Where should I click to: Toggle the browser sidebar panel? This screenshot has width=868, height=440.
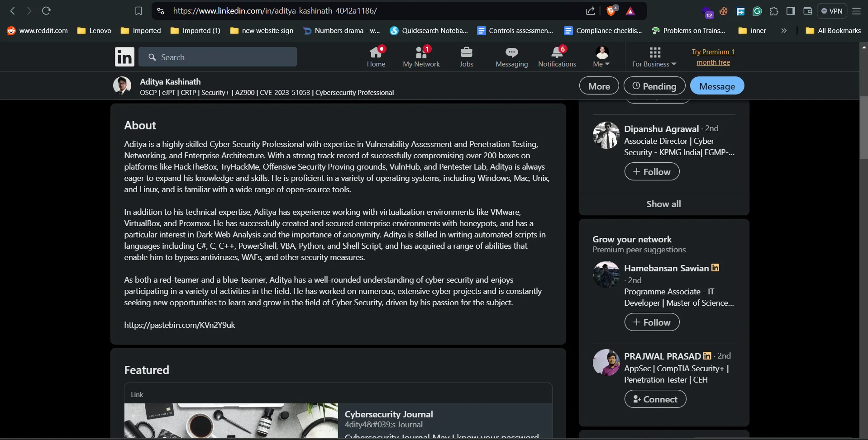(x=791, y=11)
